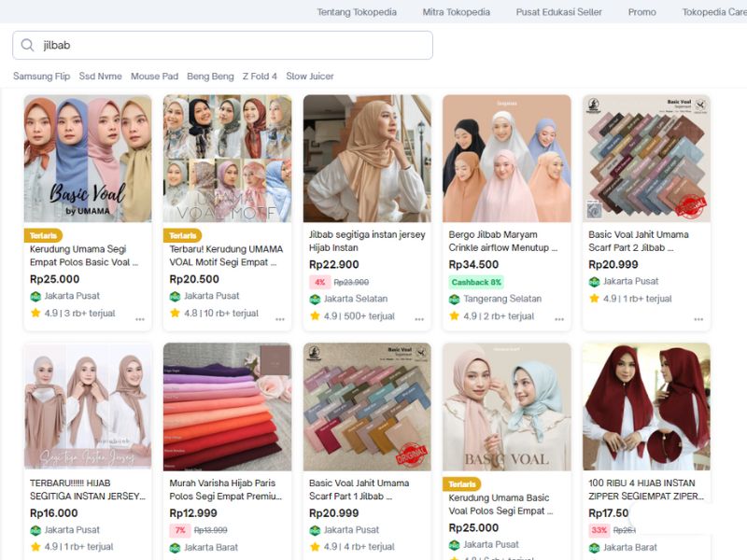
Task: Click the green badge next to Tangerang Selatan
Action: (x=455, y=298)
